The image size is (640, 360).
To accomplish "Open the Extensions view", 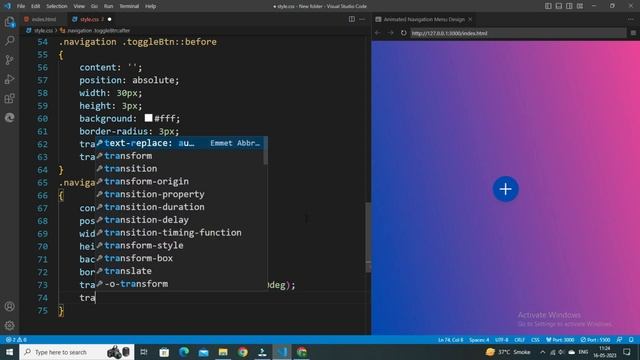I will point(9,98).
